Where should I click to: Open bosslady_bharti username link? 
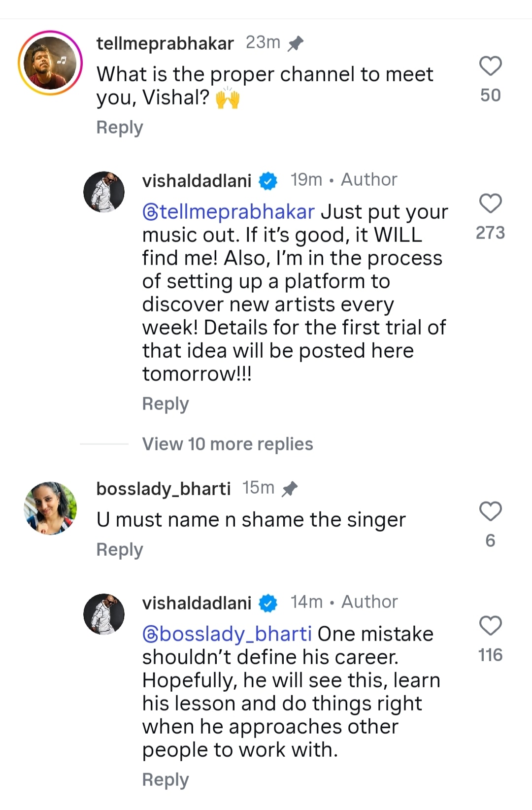[164, 489]
